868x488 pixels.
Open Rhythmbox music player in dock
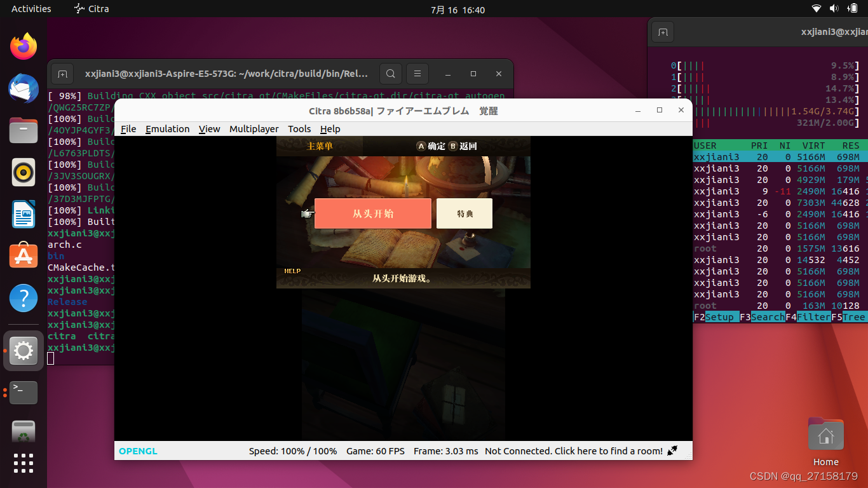point(24,172)
